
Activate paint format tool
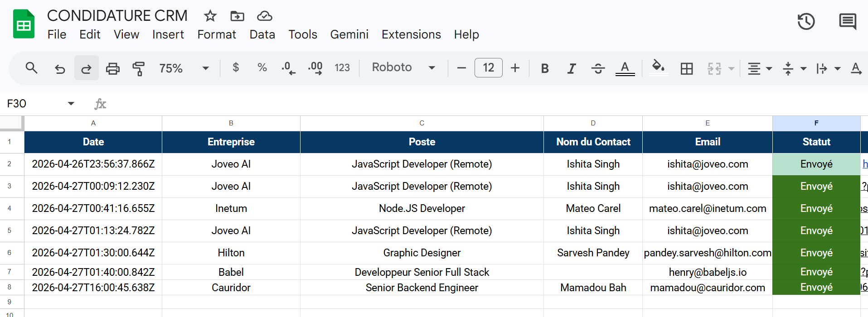[138, 68]
